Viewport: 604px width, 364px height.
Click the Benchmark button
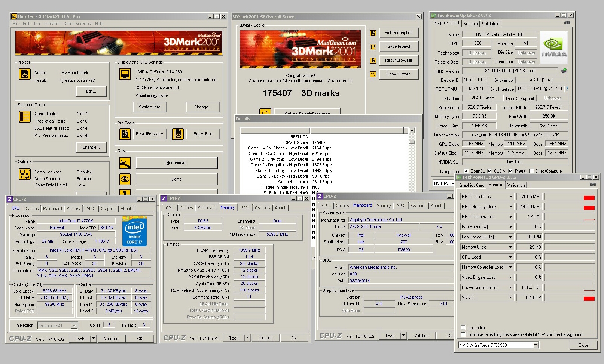pyautogui.click(x=176, y=163)
